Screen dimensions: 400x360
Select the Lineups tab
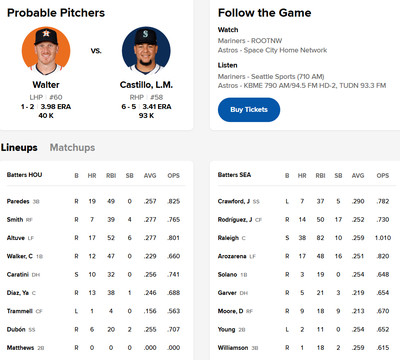(19, 147)
